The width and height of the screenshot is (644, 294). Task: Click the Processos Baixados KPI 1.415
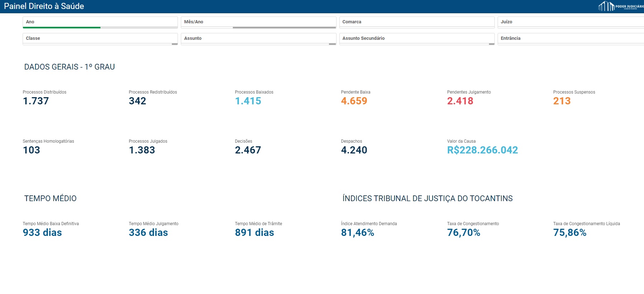248,101
